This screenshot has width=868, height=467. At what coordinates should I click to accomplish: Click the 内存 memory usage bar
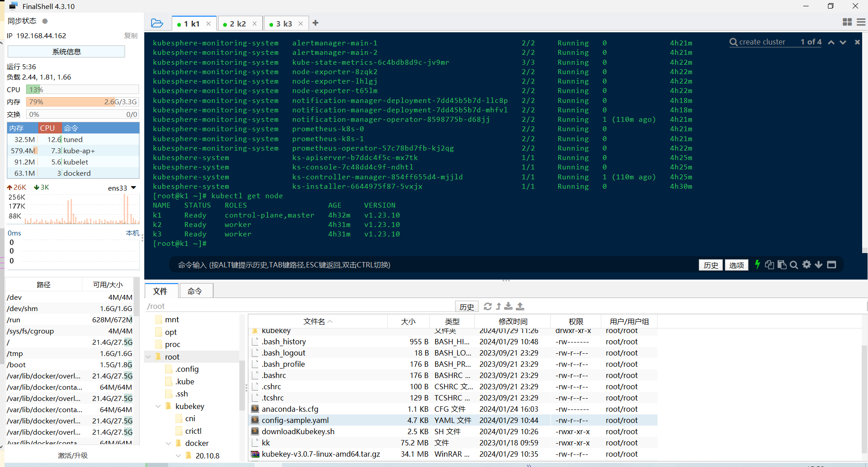pos(82,102)
